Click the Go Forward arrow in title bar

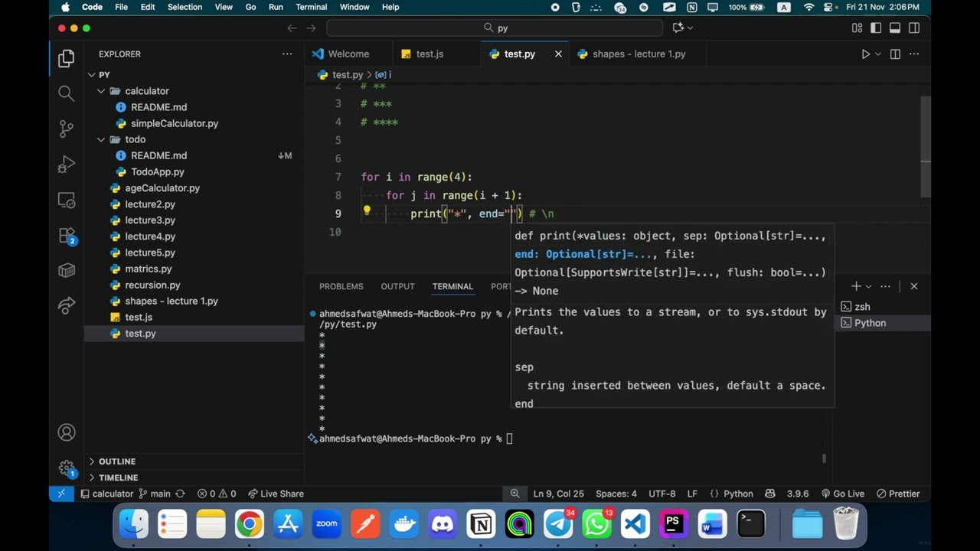(311, 28)
